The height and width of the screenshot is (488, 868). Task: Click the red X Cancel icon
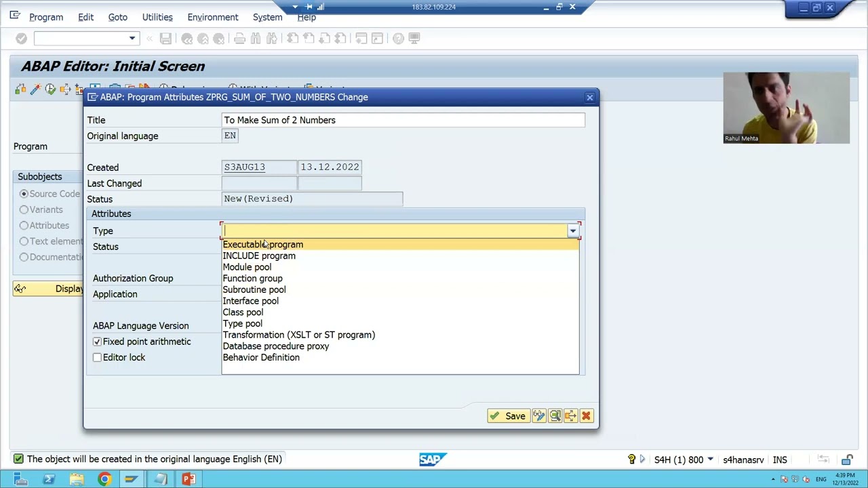coord(586,416)
